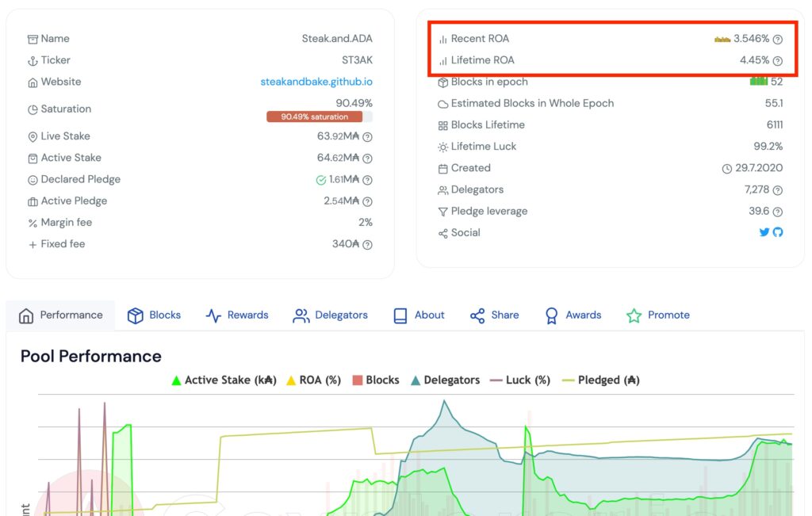
Task: Click the Delegators count help icon
Action: (778, 190)
